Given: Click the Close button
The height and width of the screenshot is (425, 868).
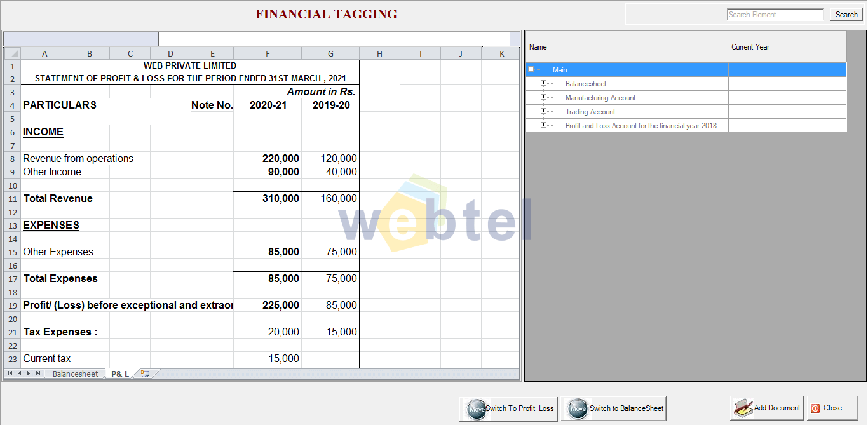Looking at the screenshot, I should click(x=832, y=408).
